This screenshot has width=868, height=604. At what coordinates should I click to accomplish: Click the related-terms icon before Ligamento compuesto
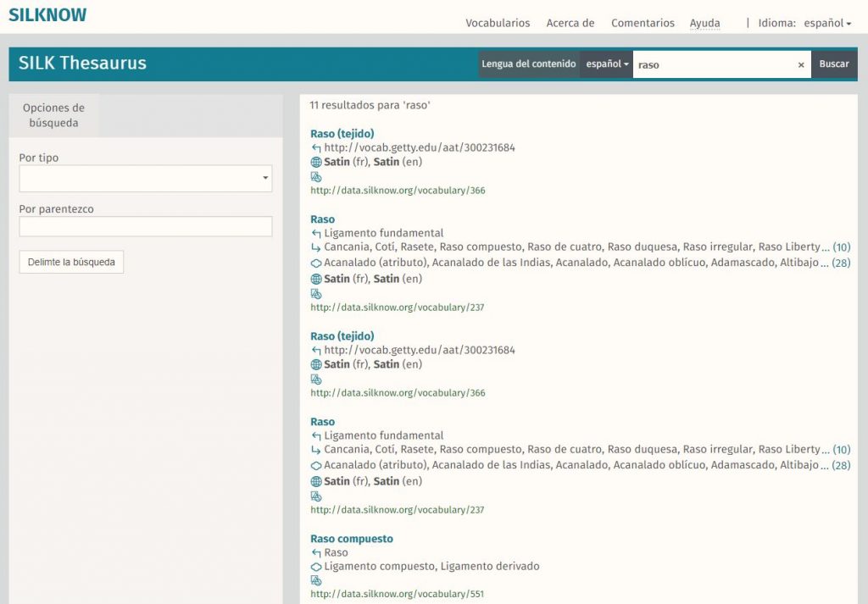(316, 567)
